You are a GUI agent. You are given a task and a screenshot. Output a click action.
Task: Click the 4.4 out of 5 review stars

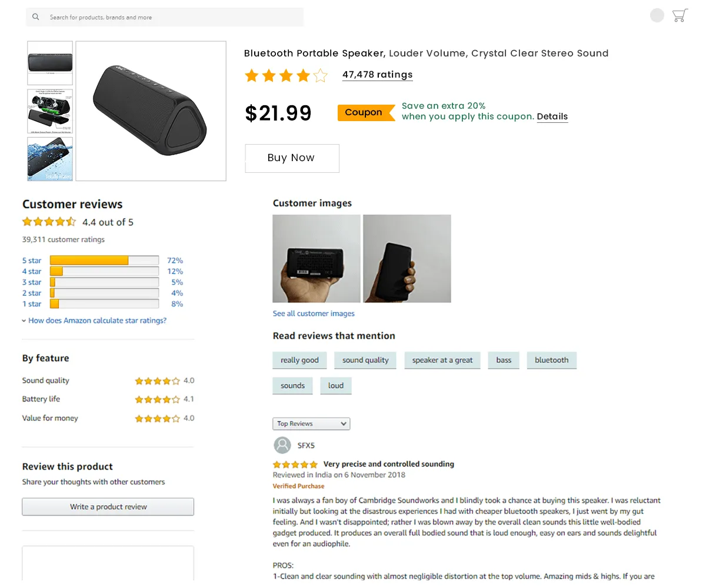[x=49, y=222]
